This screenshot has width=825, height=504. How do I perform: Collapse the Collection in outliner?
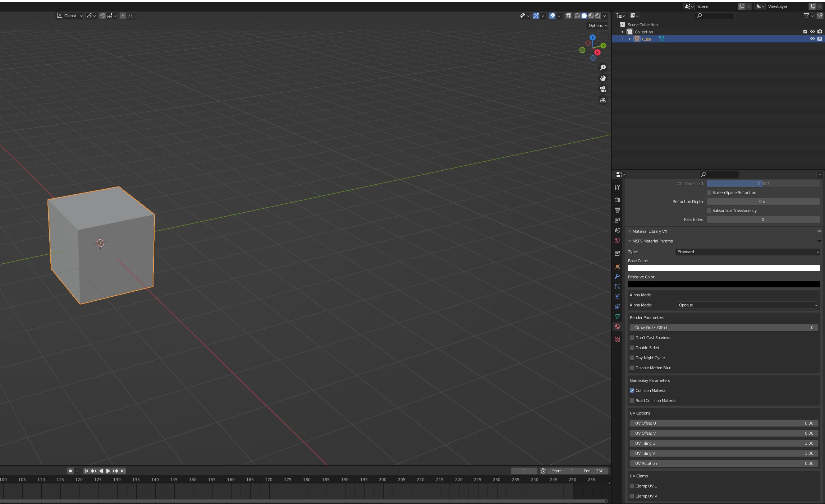click(623, 32)
